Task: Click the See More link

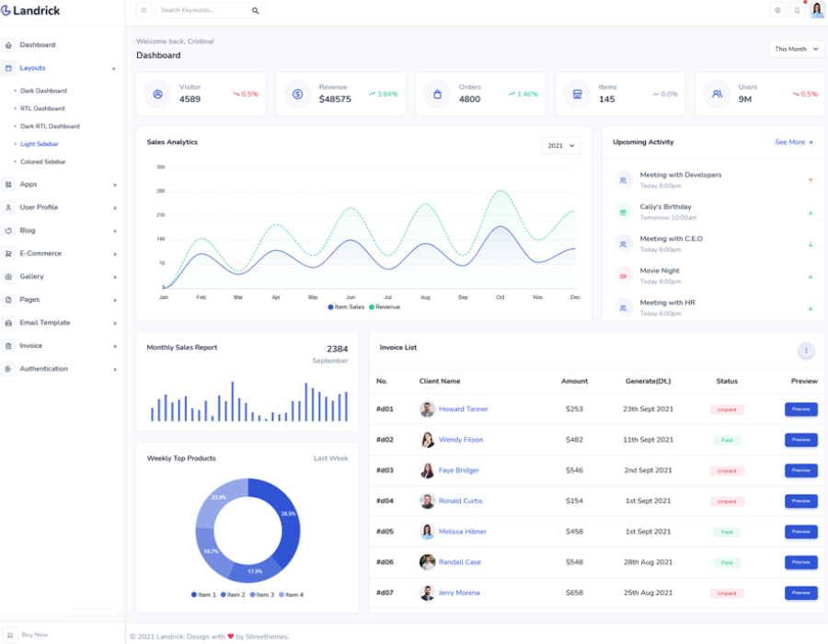Action: [793, 143]
